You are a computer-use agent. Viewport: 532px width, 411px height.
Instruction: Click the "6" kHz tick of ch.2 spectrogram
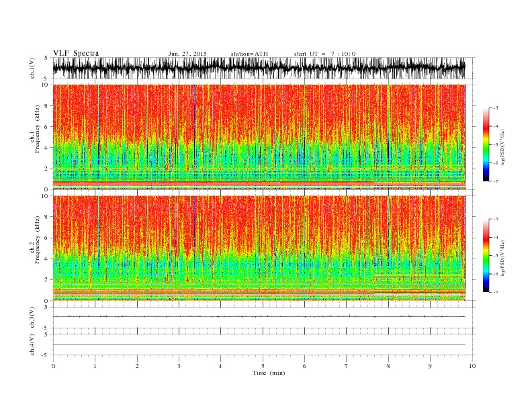click(46, 238)
